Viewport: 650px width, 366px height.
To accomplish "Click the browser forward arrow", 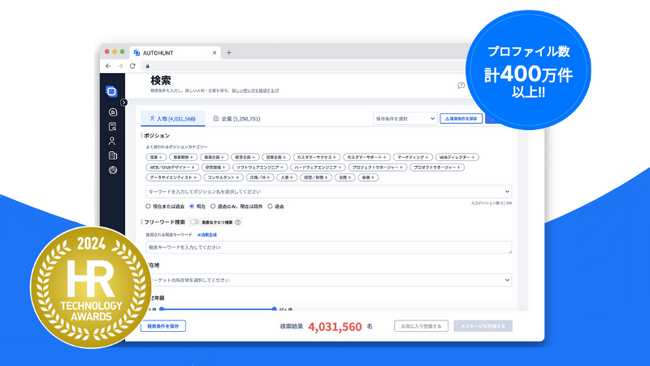I will 120,66.
